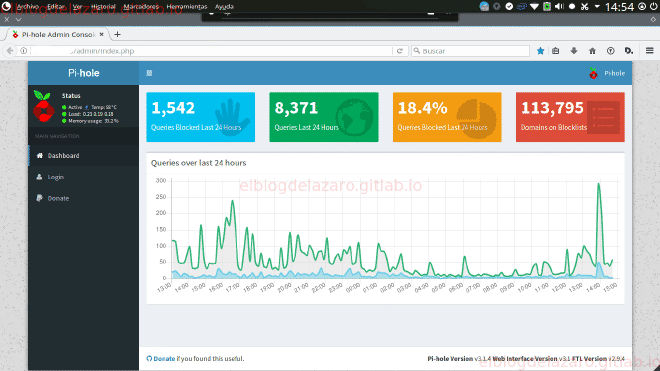This screenshot has height=371, width=660.
Task: Toggle the sidebar hamburger icon in header
Action: tap(149, 73)
